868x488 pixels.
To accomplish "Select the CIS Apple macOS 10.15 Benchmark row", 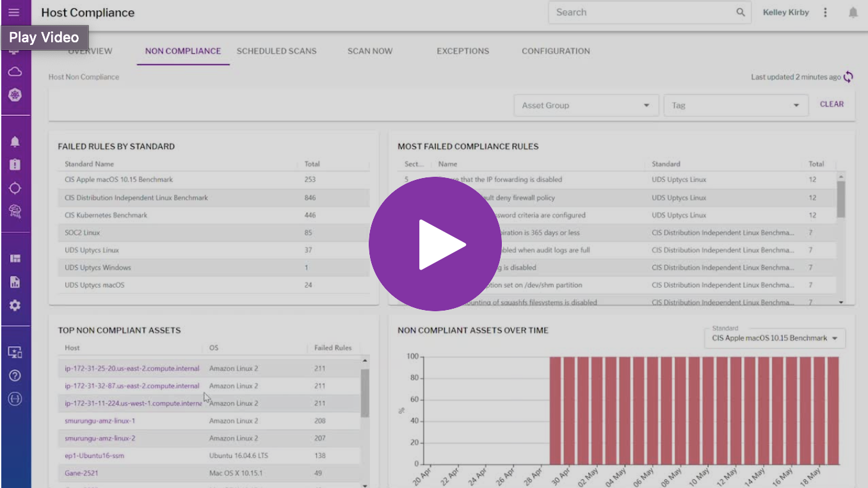I will (214, 180).
